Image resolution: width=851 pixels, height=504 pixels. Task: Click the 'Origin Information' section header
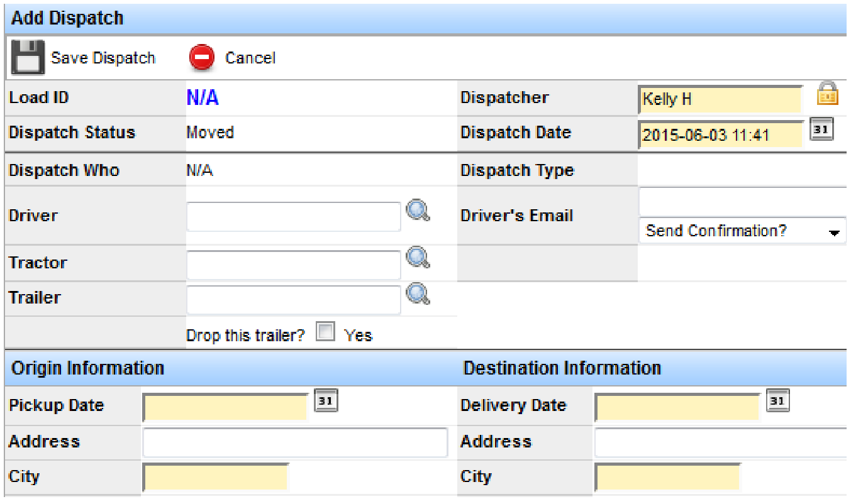88,368
